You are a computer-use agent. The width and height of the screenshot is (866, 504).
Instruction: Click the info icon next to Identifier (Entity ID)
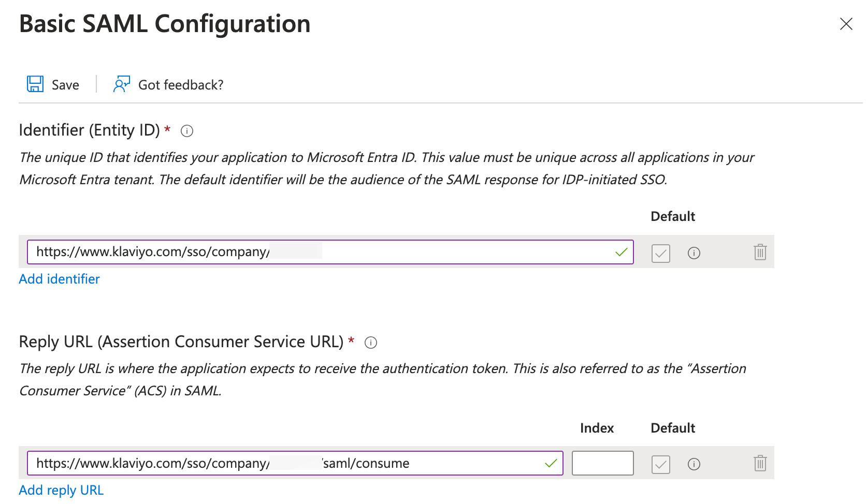186,131
